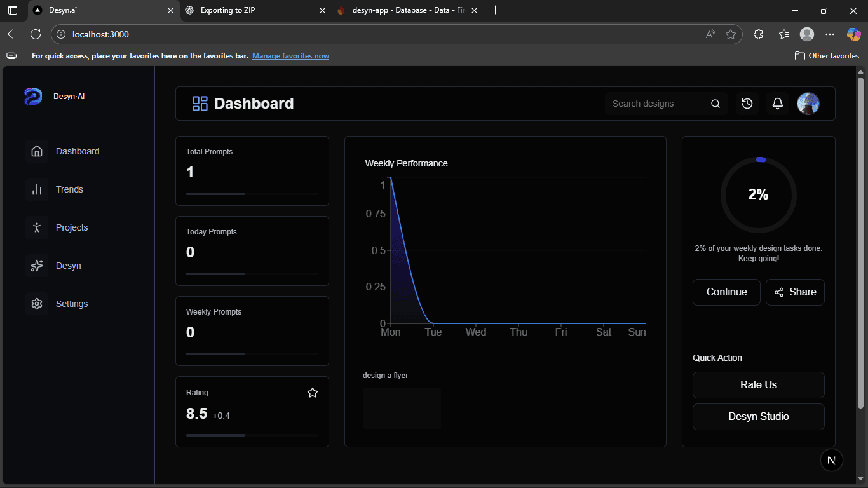
Task: Open Projects in the sidebar
Action: (x=57, y=227)
